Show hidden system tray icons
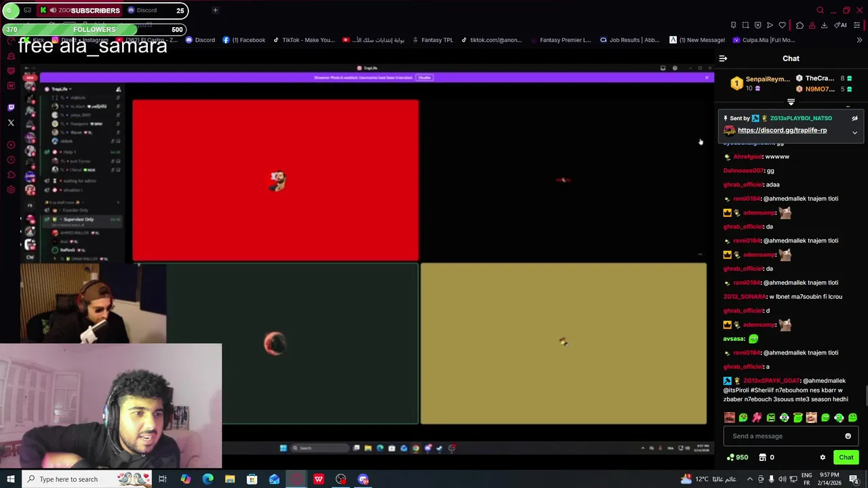This screenshot has width=868, height=488. (751, 479)
